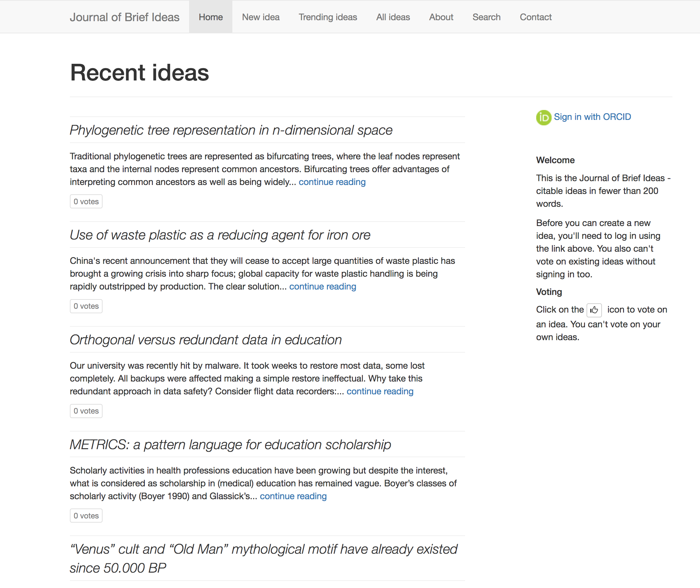The width and height of the screenshot is (700, 588).
Task: Open the Search page
Action: (x=486, y=17)
